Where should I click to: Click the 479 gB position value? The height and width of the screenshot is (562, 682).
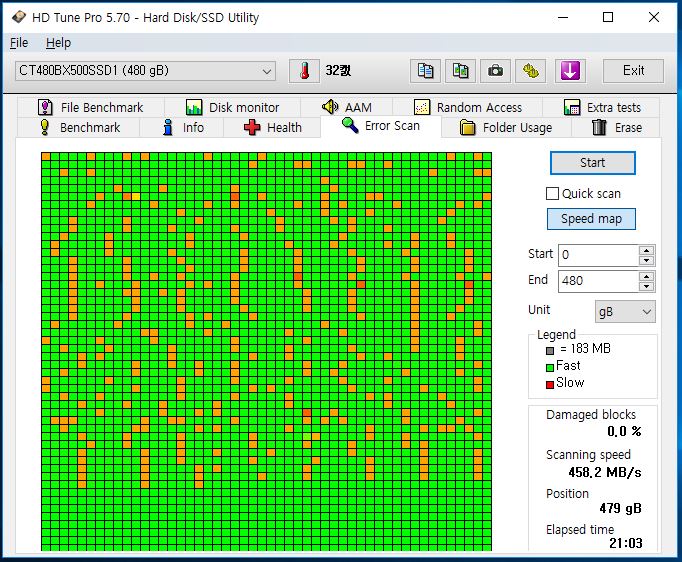point(620,508)
